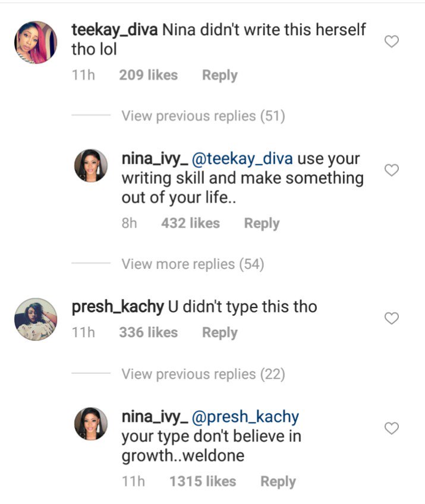
Task: Open nina_ivy_'s avatar in the first reply
Action: pos(91,165)
